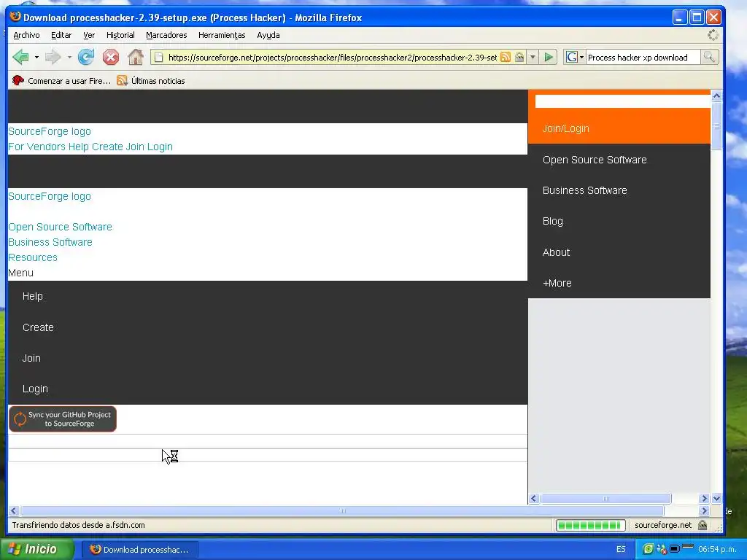Select 'Login' in the dark menu

pos(35,389)
